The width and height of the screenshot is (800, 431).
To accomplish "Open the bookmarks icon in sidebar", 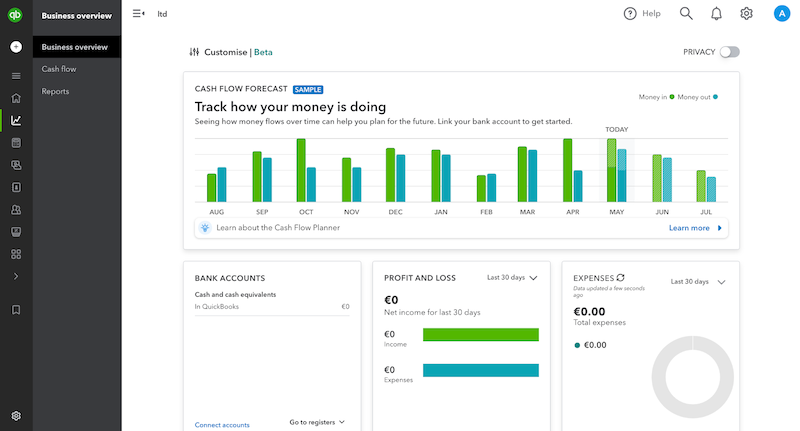I will [x=16, y=310].
